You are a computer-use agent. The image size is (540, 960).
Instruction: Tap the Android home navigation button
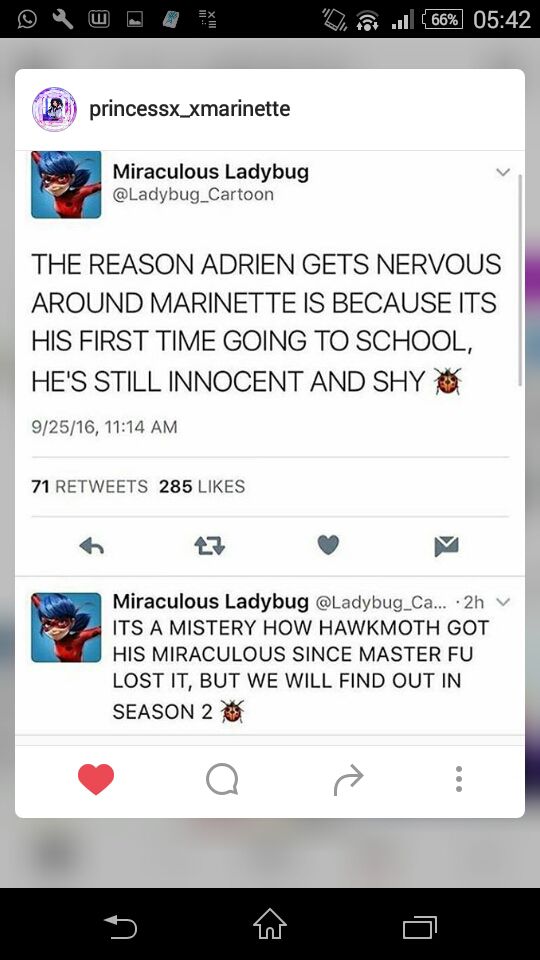[x=270, y=924]
